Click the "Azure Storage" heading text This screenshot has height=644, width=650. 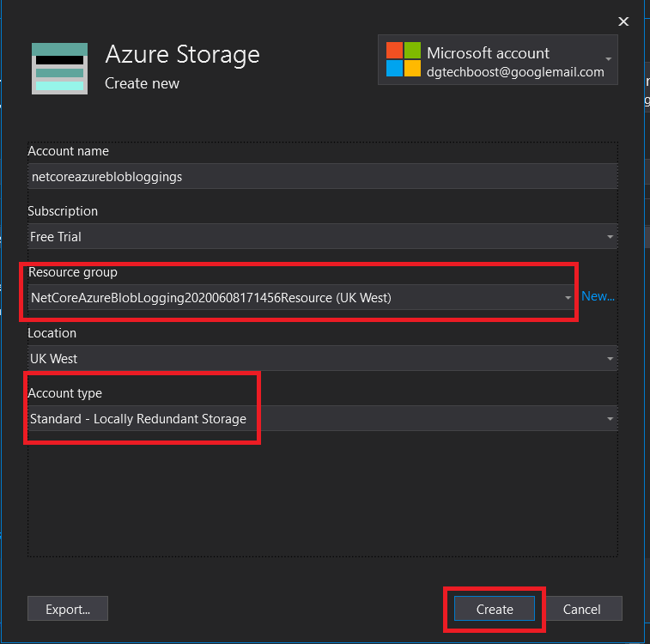pos(182,55)
